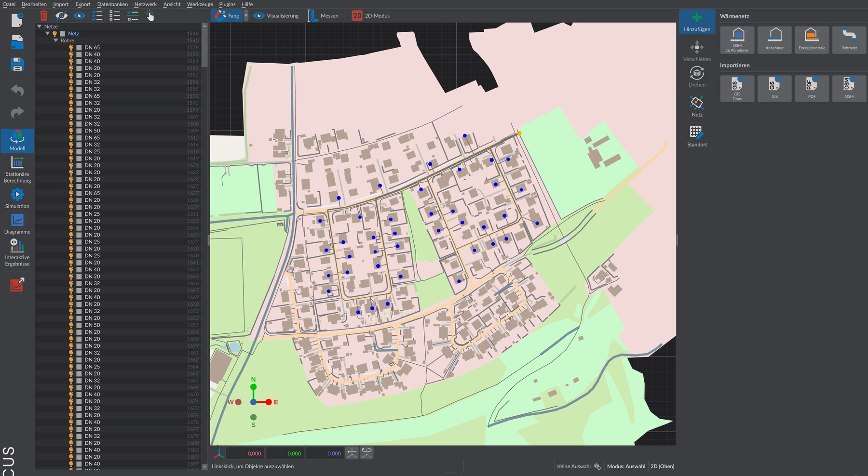This screenshot has width=868, height=476.
Task: Open the Netzwerk menu
Action: pyautogui.click(x=145, y=4)
